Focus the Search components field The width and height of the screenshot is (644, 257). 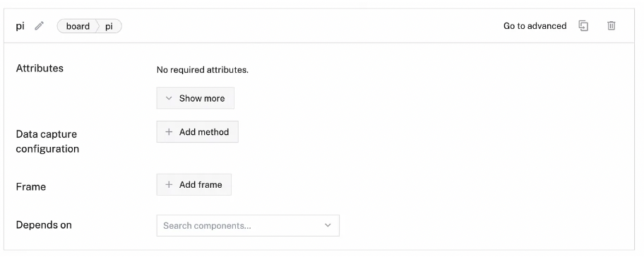click(x=248, y=225)
